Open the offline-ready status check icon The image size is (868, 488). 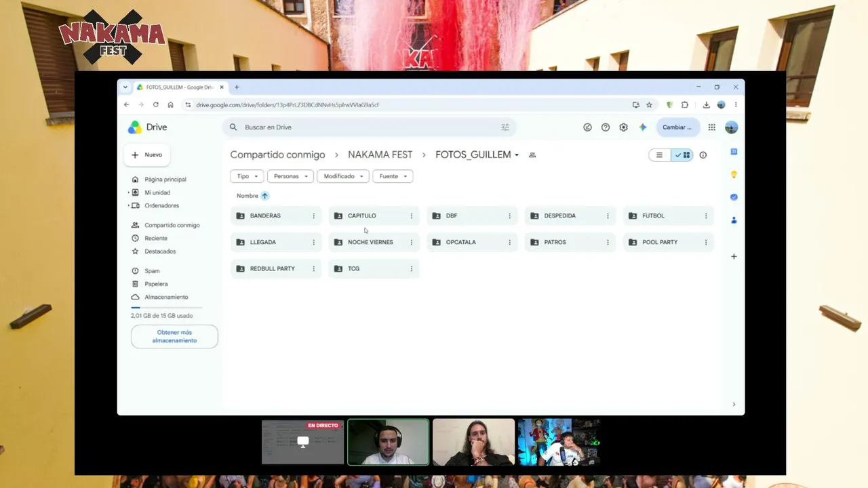click(x=587, y=127)
